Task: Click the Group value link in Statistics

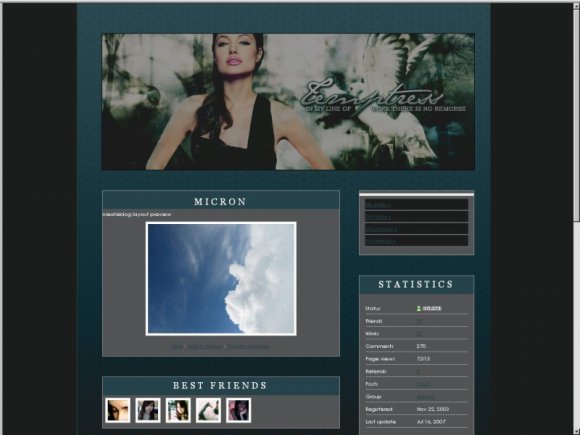Action: (426, 397)
